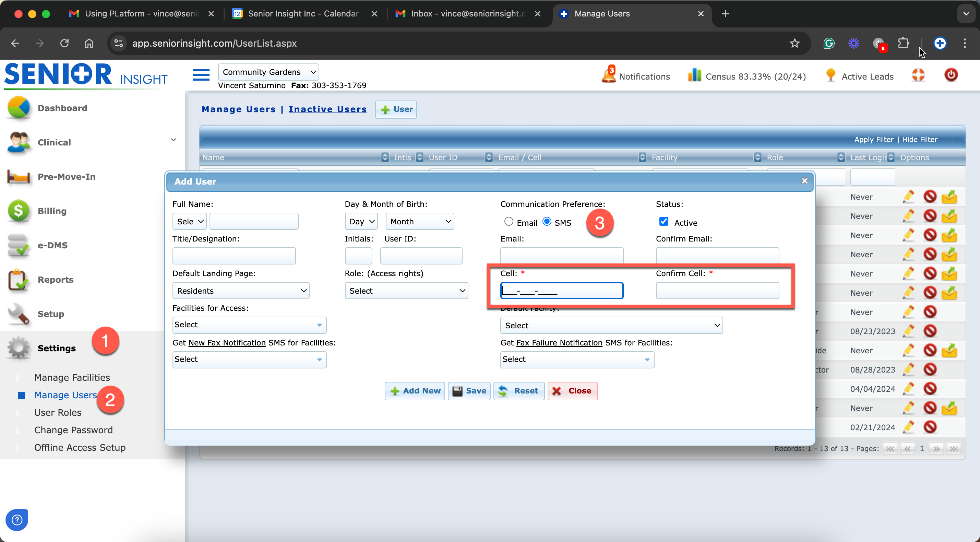Click the Save button
Viewport: 980px width, 542px height.
pyautogui.click(x=469, y=391)
